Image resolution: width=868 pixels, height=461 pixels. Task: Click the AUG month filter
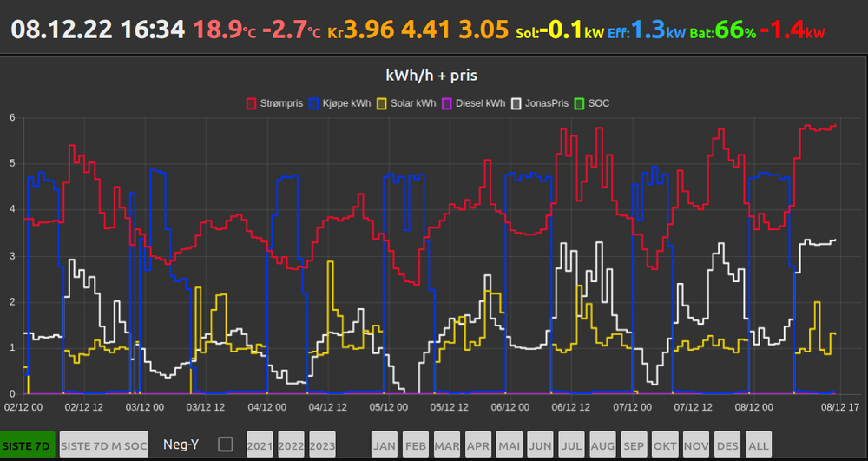[602, 445]
